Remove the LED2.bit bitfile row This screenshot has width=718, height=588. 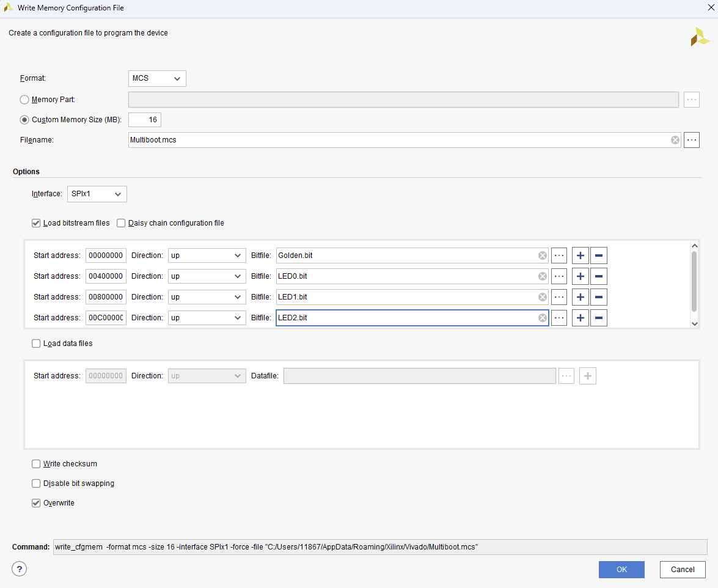click(599, 318)
